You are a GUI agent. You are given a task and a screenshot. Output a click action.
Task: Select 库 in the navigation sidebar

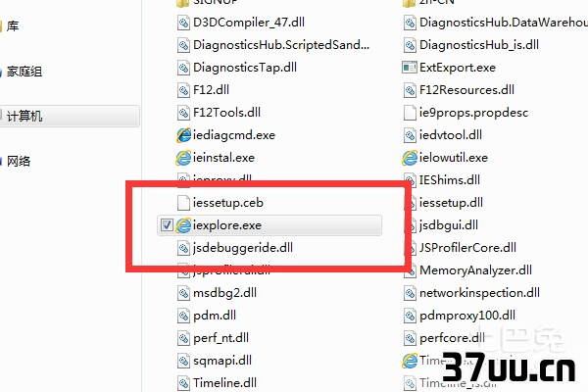coord(13,26)
